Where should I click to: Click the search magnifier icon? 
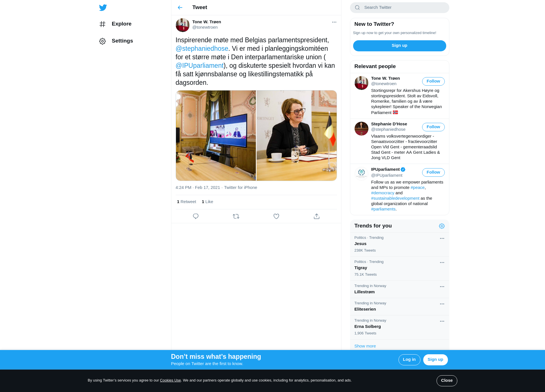point(357,7)
